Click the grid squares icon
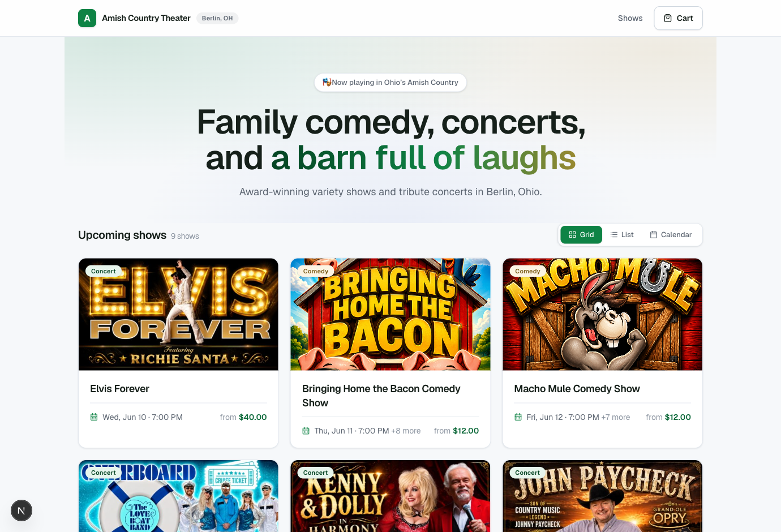The width and height of the screenshot is (781, 532). tap(572, 235)
